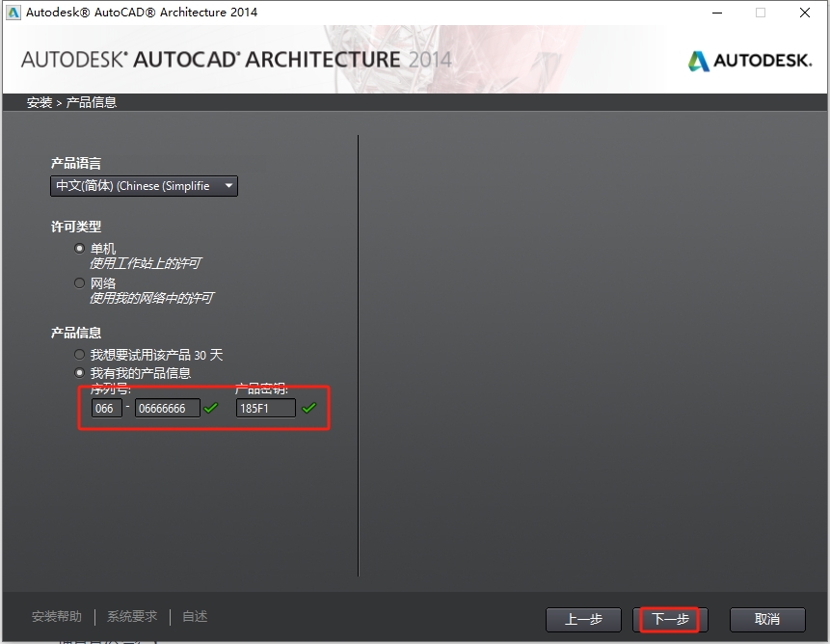Click the green checkmark beside the serial number
The image size is (830, 644).
click(x=212, y=408)
